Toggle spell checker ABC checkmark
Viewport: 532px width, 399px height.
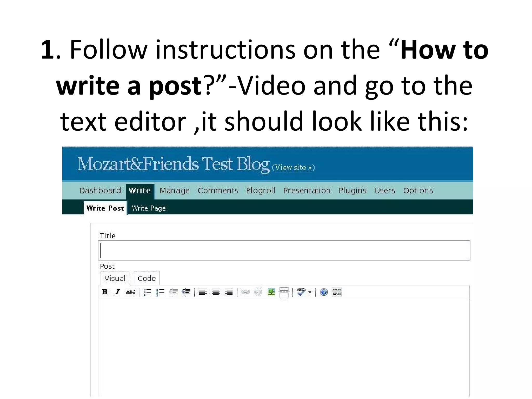[x=301, y=292]
